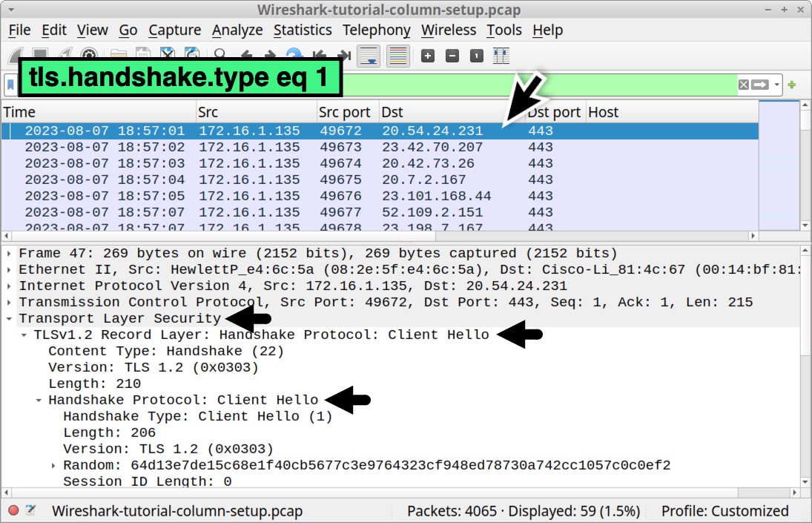Go forward in packet history arrow
This screenshot has width=812, height=523.
click(x=271, y=54)
